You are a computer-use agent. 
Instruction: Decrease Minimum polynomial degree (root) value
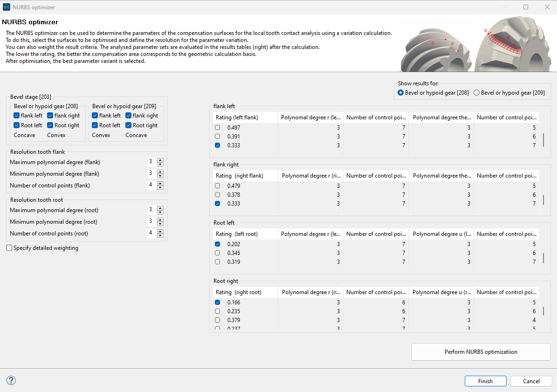pyautogui.click(x=160, y=224)
